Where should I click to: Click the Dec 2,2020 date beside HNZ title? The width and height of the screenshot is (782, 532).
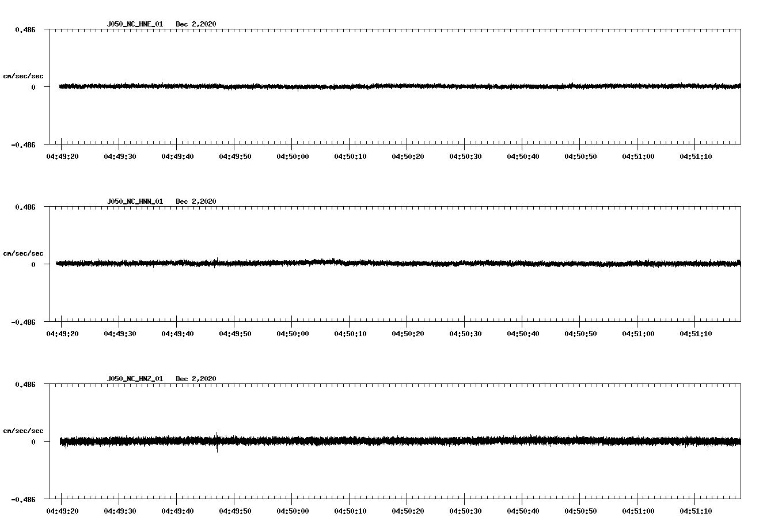(196, 378)
